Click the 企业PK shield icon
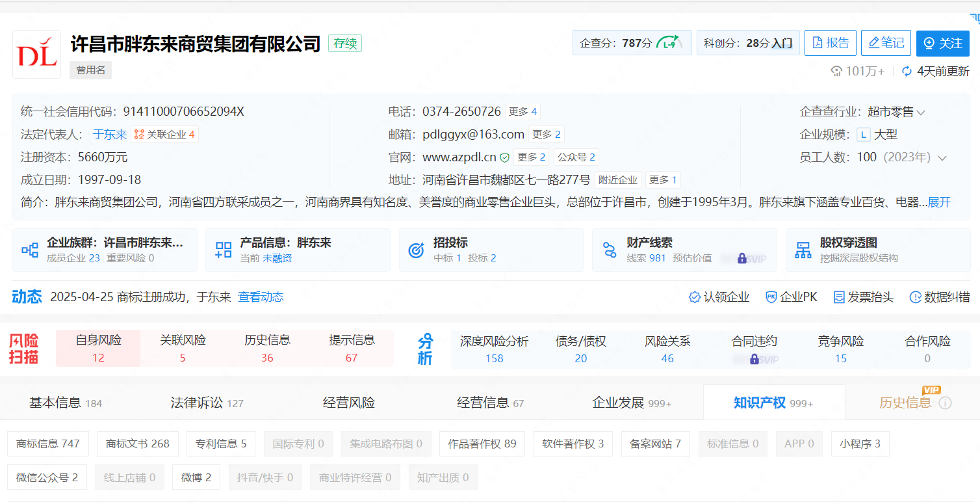 coord(771,297)
